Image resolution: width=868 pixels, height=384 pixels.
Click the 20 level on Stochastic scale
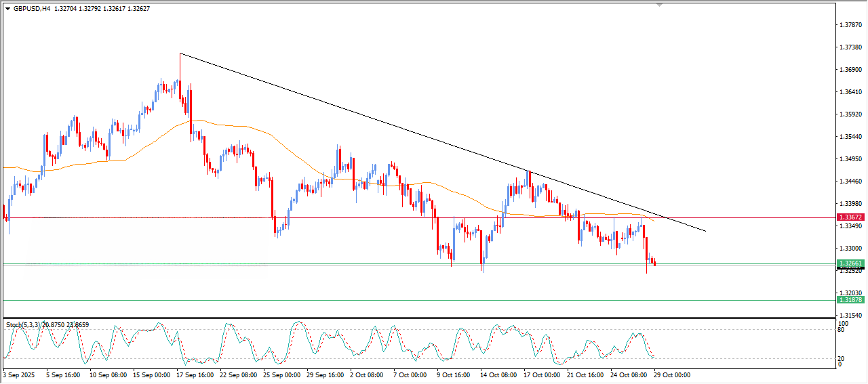[x=842, y=359]
